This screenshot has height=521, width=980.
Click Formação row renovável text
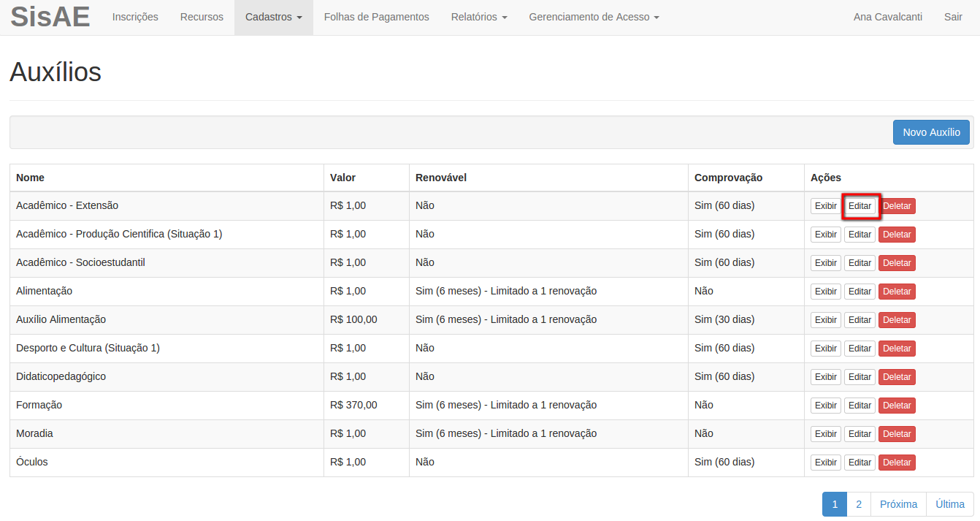(x=506, y=405)
